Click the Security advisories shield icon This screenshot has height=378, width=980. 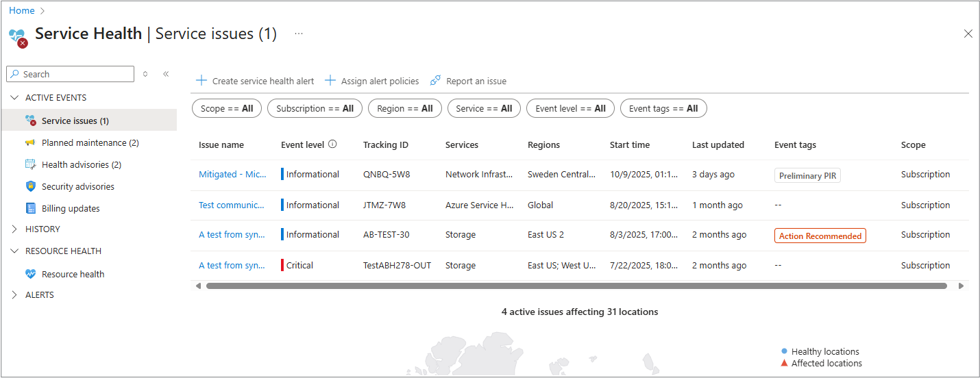[30, 186]
